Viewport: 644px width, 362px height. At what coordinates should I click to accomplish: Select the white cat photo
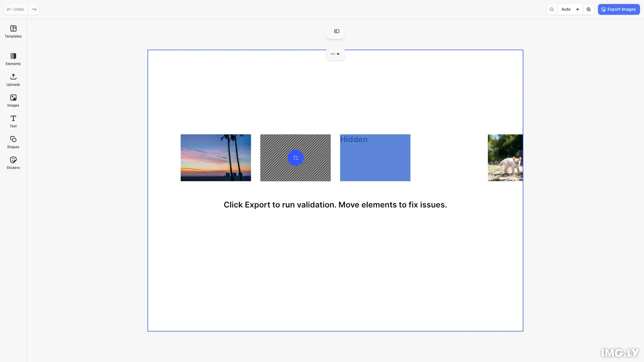(x=505, y=158)
